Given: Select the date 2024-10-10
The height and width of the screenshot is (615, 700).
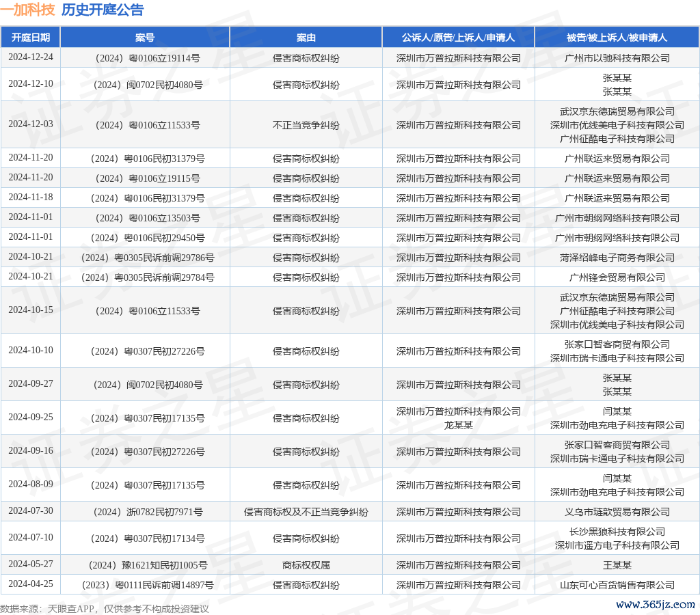Looking at the screenshot, I should click(x=30, y=351).
